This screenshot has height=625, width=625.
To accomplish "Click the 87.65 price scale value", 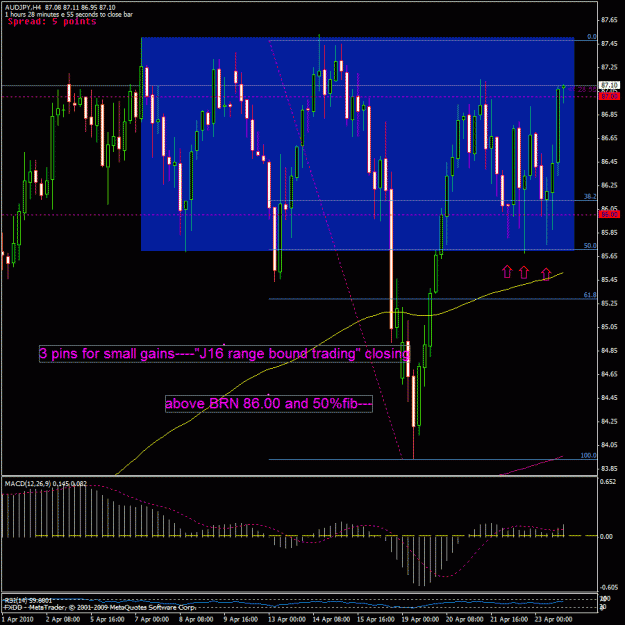I will pyautogui.click(x=609, y=20).
